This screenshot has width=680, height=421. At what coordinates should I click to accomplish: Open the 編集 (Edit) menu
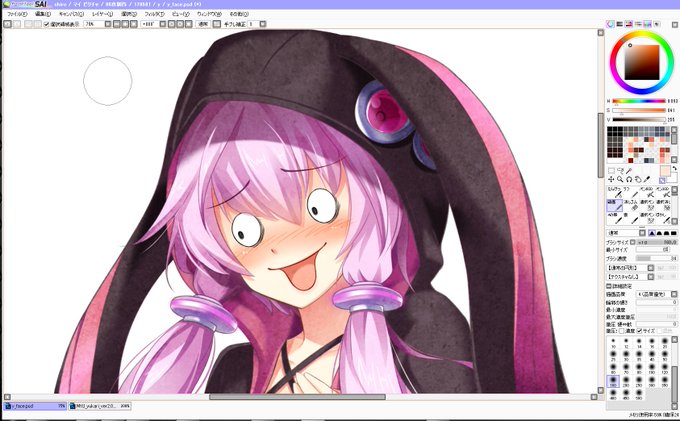[x=42, y=14]
